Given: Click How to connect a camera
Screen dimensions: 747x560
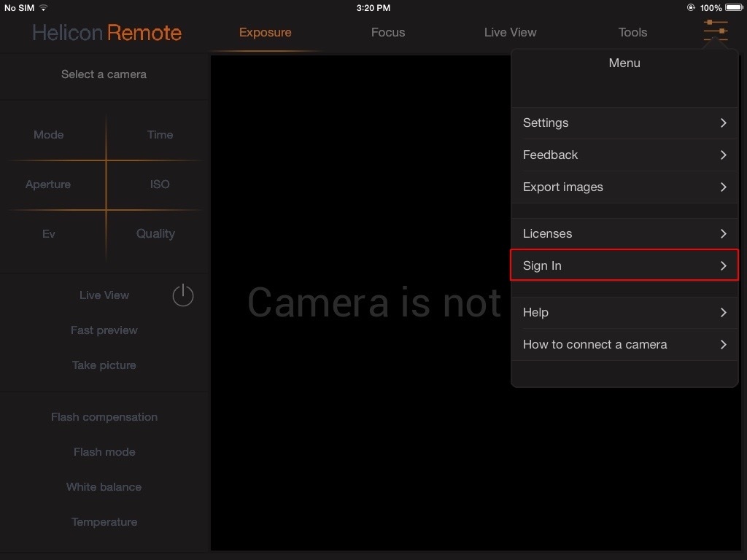Looking at the screenshot, I should (624, 344).
